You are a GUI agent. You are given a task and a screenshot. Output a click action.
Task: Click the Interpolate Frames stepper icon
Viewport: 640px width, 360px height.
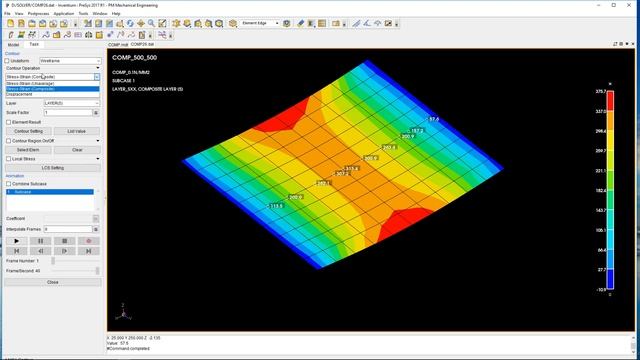(x=96, y=229)
